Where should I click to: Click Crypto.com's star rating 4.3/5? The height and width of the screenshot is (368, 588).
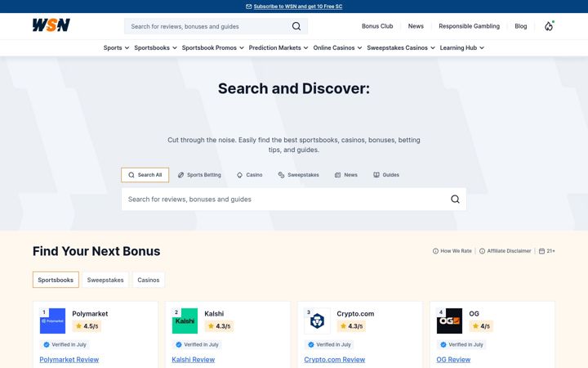coord(351,326)
